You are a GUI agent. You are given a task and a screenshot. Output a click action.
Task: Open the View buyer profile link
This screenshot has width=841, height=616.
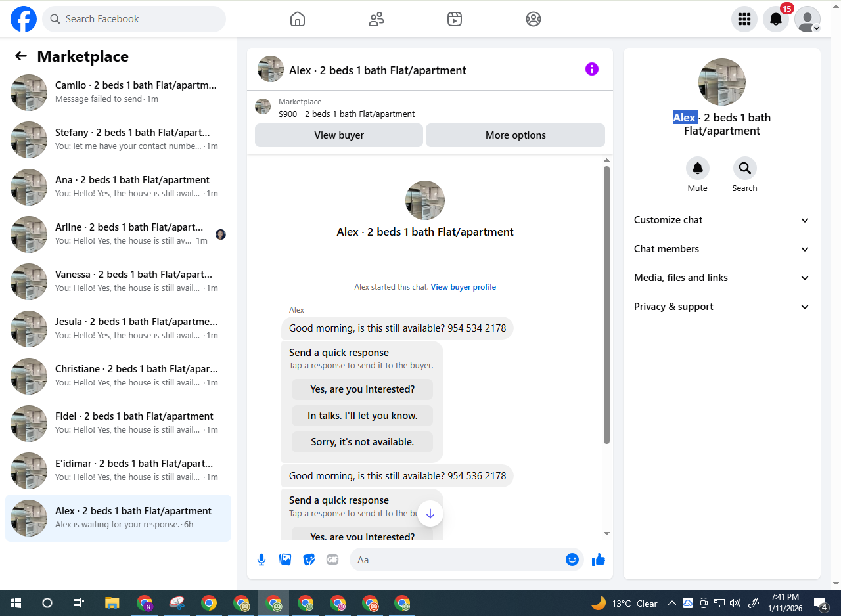[x=463, y=287]
